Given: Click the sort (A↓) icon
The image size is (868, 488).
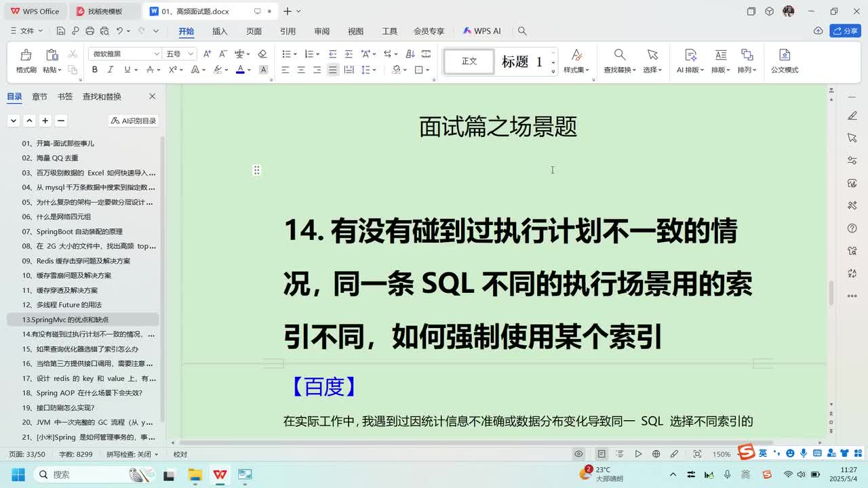Looking at the screenshot, I should pyautogui.click(x=410, y=54).
